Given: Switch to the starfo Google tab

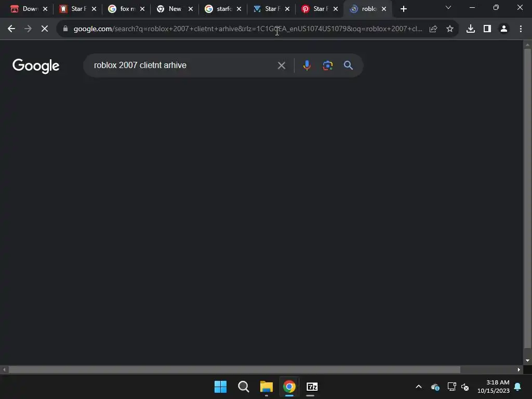Looking at the screenshot, I should pyautogui.click(x=222, y=9).
